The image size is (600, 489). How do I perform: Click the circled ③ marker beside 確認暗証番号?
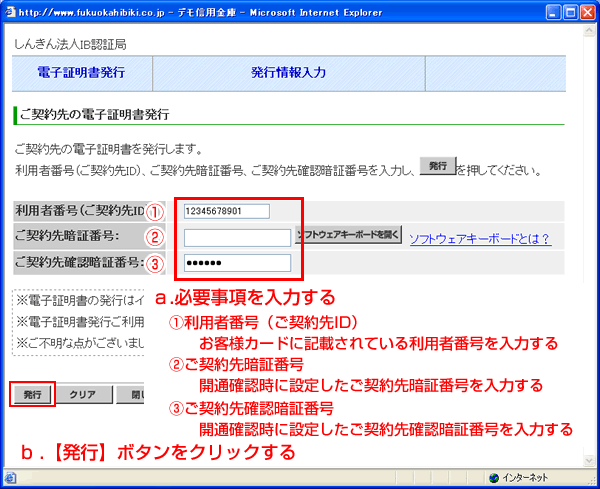[x=154, y=263]
